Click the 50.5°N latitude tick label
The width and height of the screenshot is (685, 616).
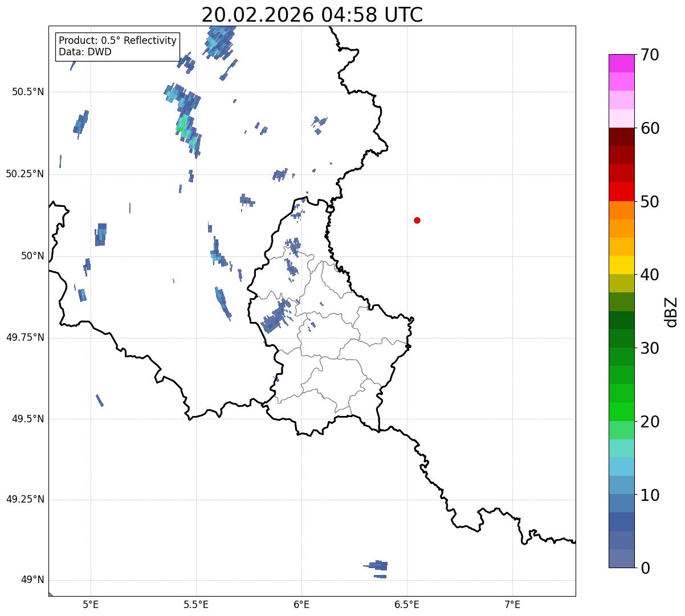28,92
